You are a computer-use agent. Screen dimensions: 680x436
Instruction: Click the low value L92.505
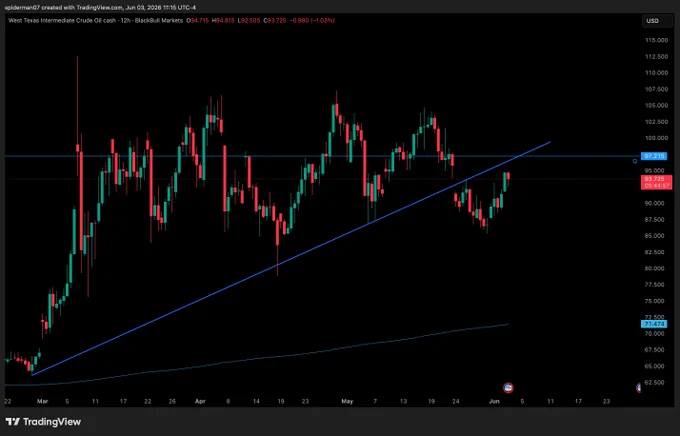point(248,20)
